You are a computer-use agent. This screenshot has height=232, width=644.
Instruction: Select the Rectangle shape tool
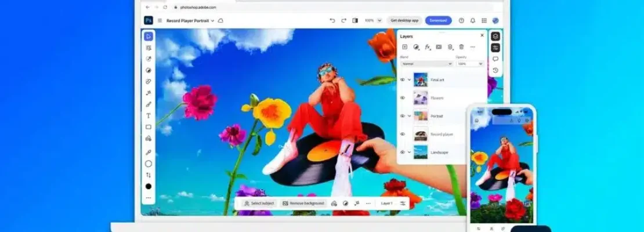click(x=149, y=127)
